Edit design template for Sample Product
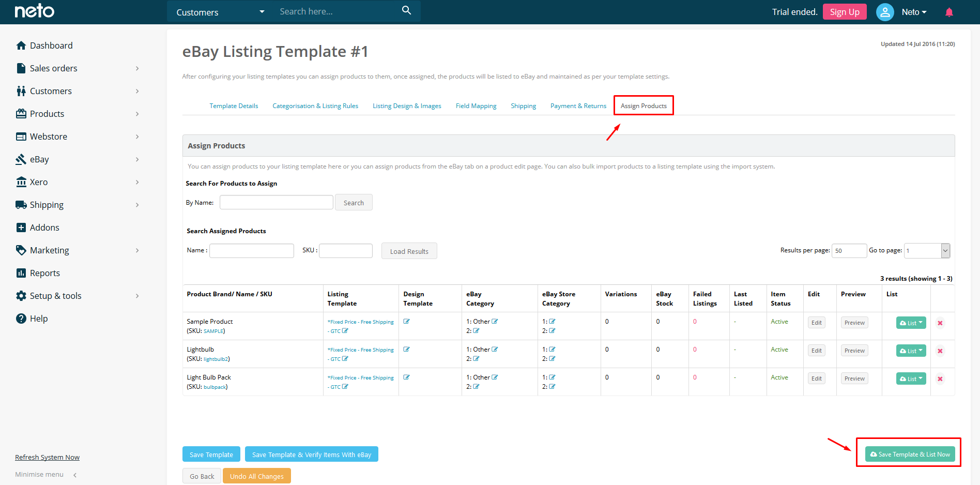Image resolution: width=980 pixels, height=485 pixels. 407,321
